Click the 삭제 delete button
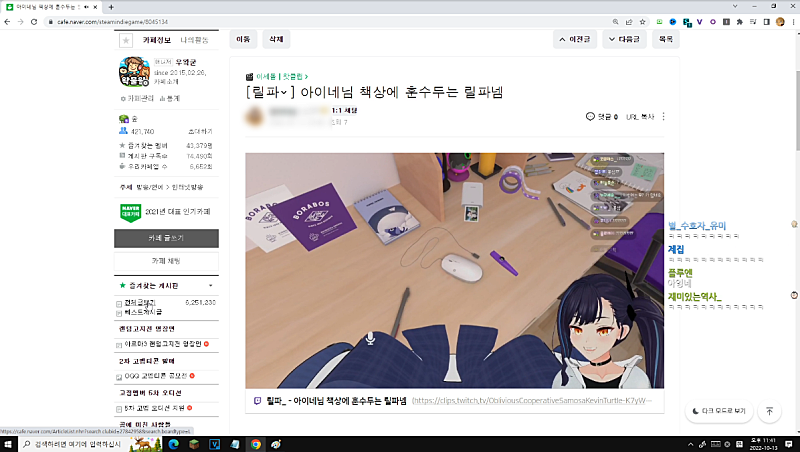The image size is (800, 452). point(276,39)
